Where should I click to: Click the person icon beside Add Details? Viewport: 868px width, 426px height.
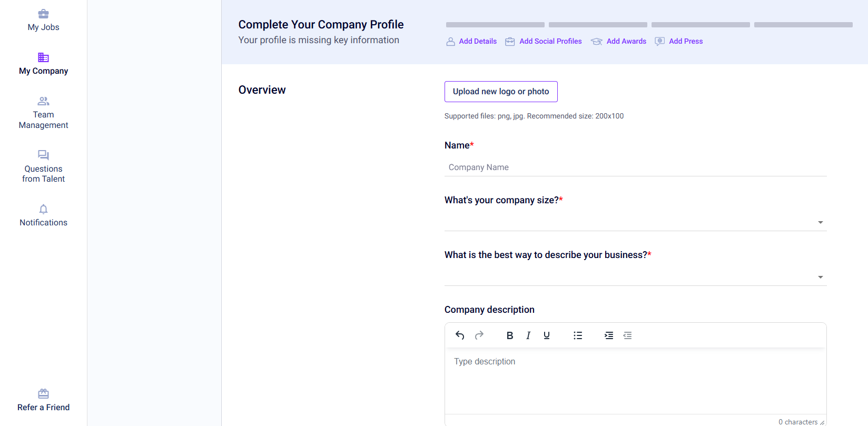click(451, 42)
